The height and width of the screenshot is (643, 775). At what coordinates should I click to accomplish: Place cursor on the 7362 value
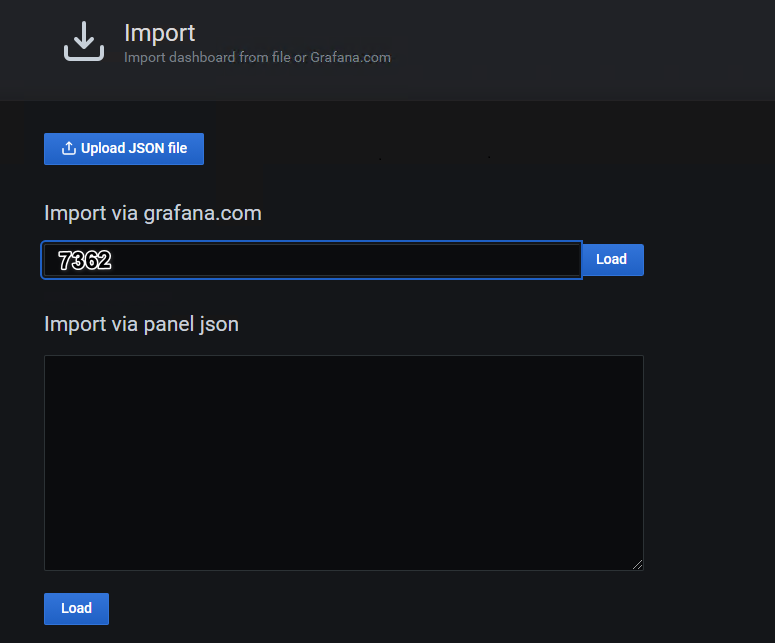click(84, 261)
